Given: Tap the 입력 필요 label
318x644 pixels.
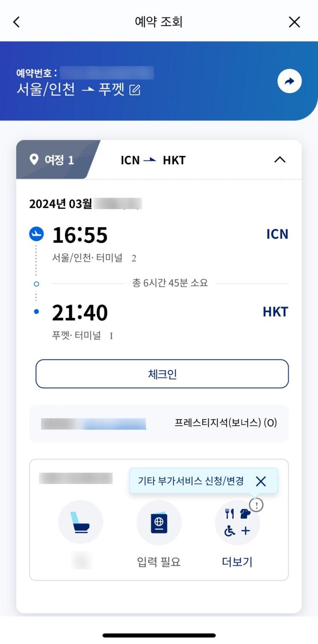Looking at the screenshot, I should pyautogui.click(x=159, y=562).
